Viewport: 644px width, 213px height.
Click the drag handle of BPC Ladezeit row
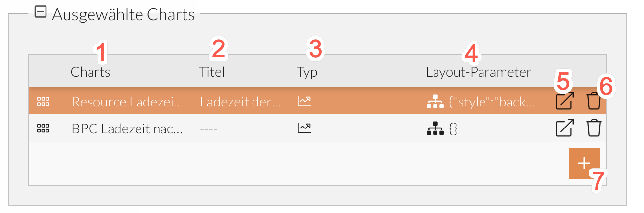coord(44,128)
